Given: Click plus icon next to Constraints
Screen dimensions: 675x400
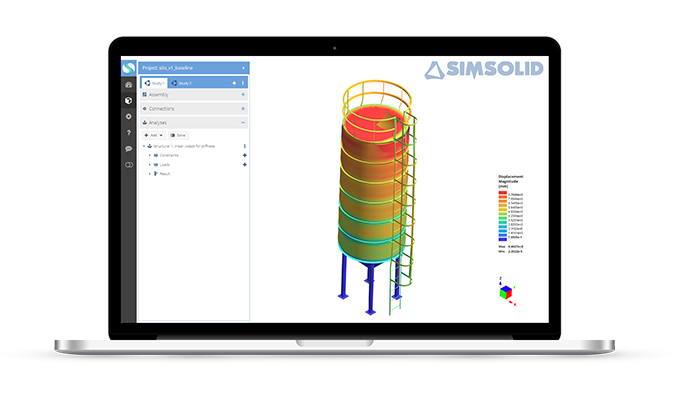Looking at the screenshot, I should tap(244, 155).
